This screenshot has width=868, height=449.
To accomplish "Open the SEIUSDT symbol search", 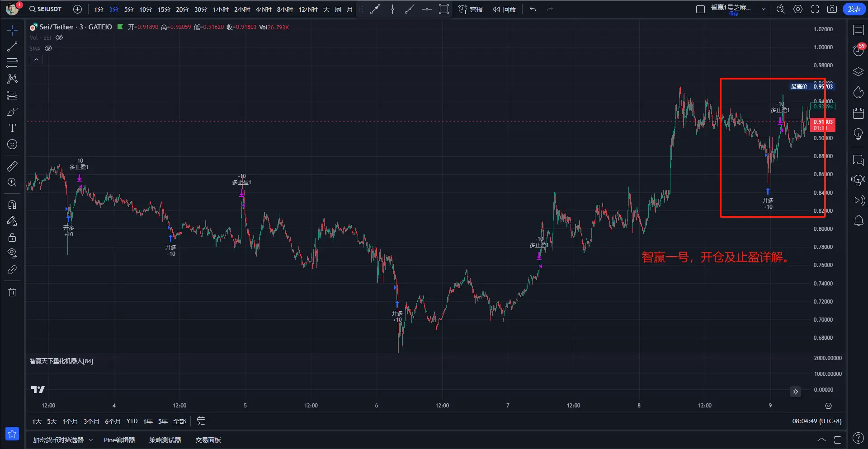I will 45,9.
